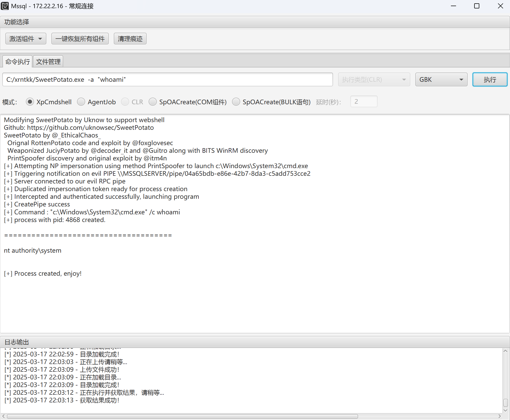
Task: Click 'process with pid: 4868 created' line
Action: pos(54,220)
